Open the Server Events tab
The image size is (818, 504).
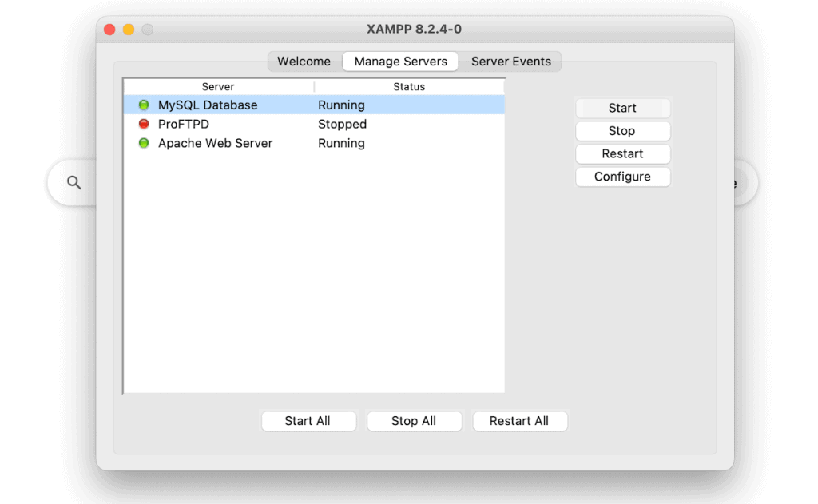511,61
